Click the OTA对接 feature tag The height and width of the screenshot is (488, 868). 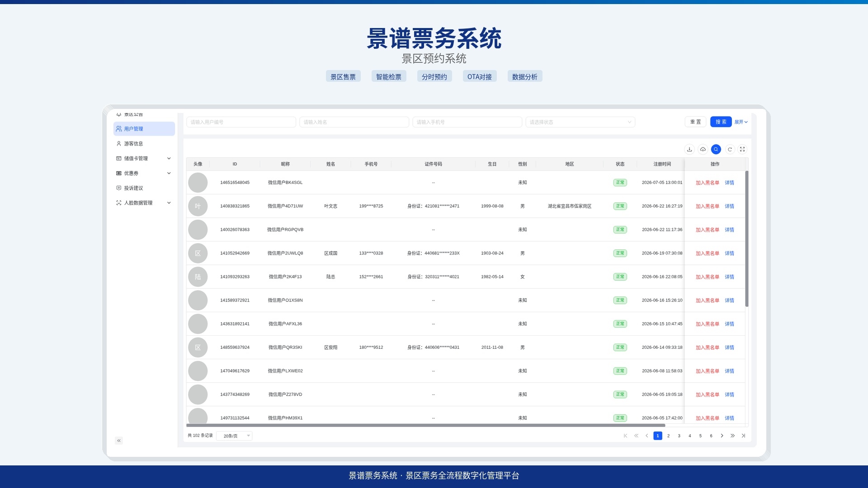pyautogui.click(x=480, y=76)
